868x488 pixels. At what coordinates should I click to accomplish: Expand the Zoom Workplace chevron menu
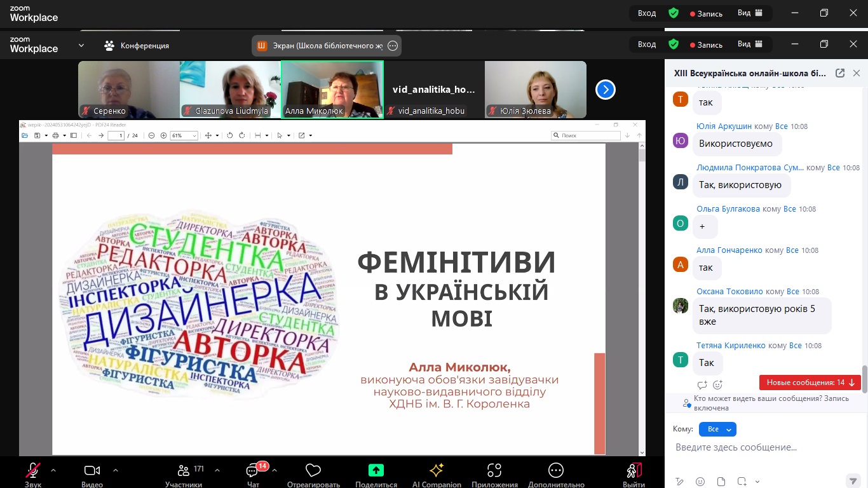point(81,46)
